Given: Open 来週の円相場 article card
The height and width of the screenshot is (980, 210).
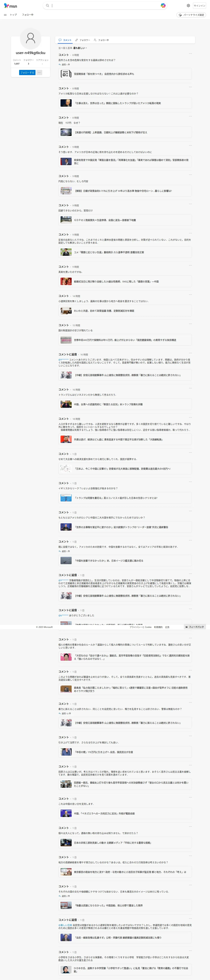Looking at the screenshot, I should point(125,132).
